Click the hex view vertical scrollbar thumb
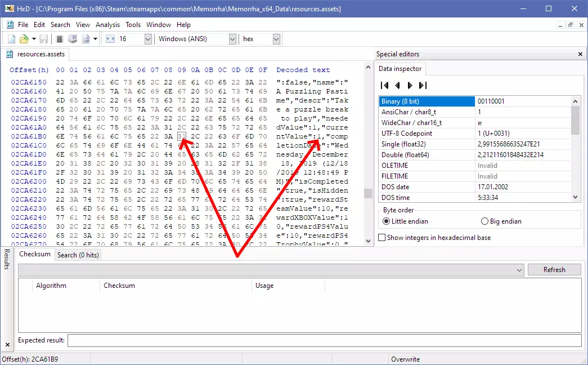 click(368, 193)
